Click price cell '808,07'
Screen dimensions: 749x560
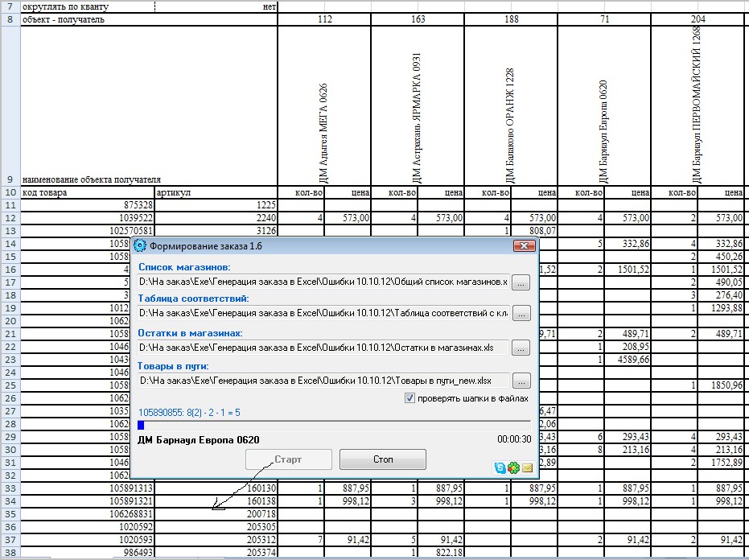click(x=534, y=231)
